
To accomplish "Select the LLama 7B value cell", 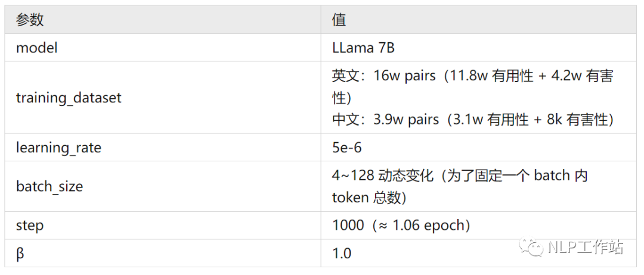I will coord(363,48).
